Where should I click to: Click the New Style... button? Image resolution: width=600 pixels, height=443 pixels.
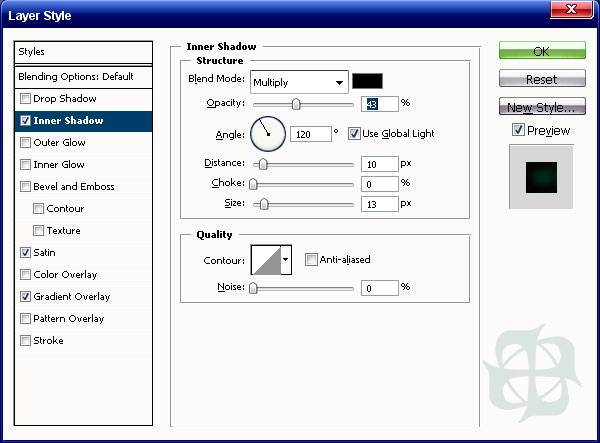point(542,106)
